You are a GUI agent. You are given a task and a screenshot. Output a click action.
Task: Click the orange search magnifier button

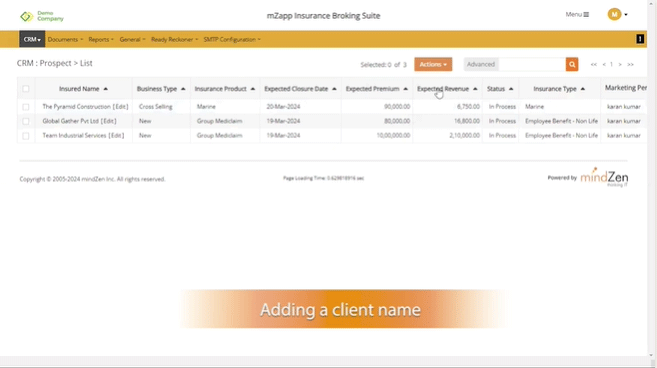pyautogui.click(x=572, y=64)
